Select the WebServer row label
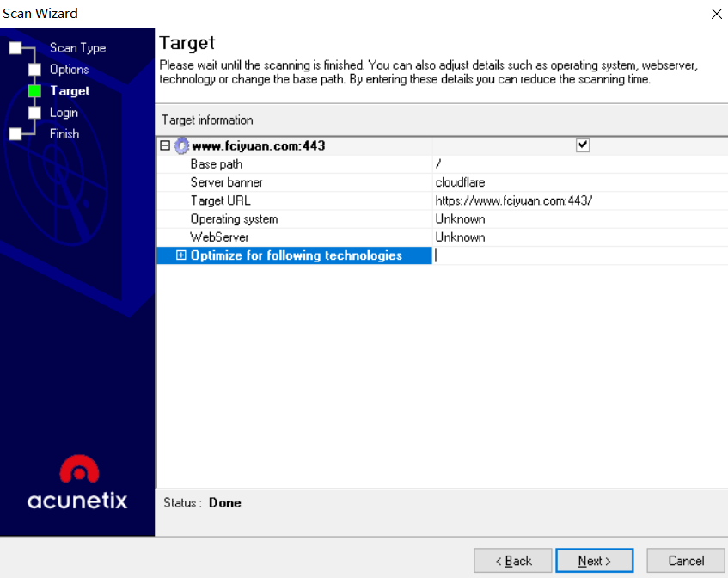The image size is (728, 578). (x=220, y=237)
